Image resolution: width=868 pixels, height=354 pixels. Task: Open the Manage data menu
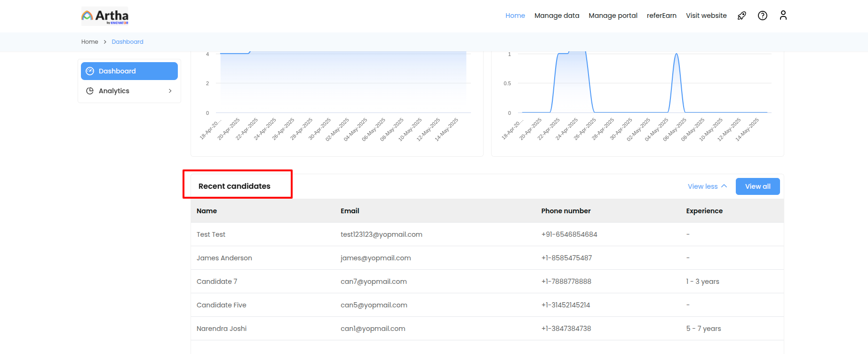pos(557,16)
